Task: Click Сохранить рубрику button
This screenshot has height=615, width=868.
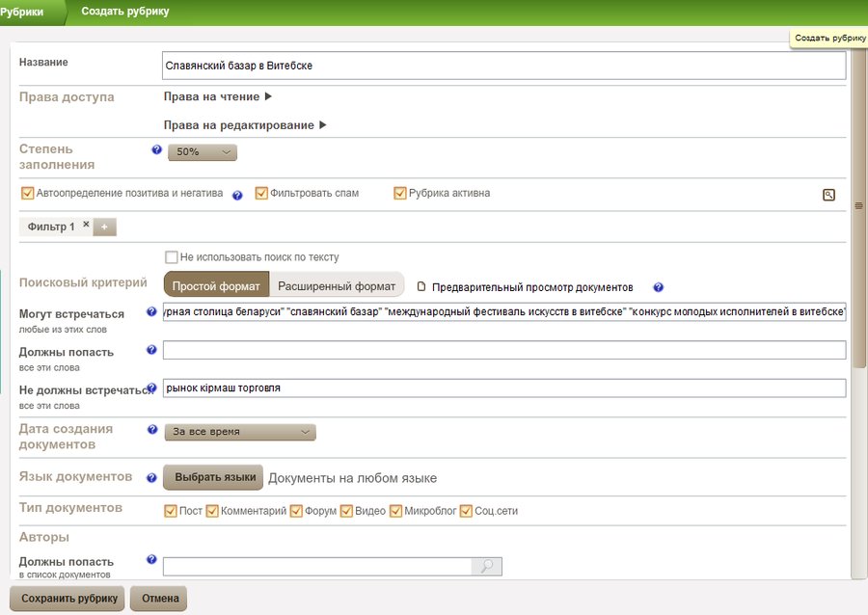Action: click(68, 599)
